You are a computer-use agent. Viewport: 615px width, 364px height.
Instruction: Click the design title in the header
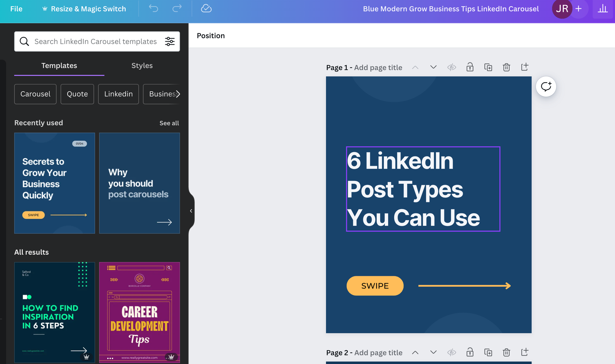(x=451, y=9)
